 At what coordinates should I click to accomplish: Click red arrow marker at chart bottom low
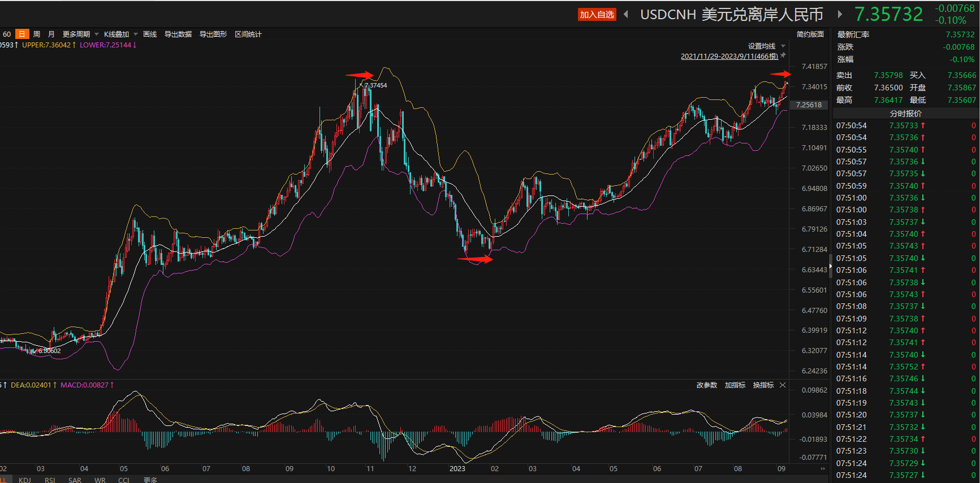(475, 259)
